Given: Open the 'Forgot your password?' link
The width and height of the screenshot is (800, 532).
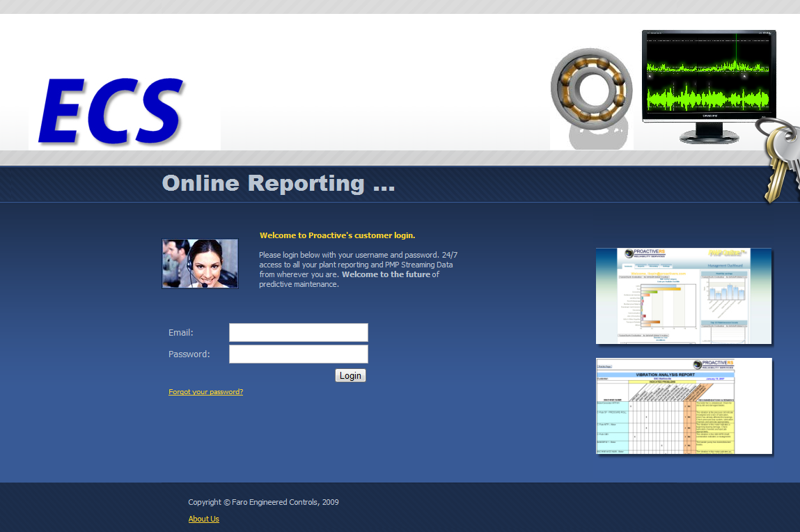Looking at the screenshot, I should (x=205, y=392).
